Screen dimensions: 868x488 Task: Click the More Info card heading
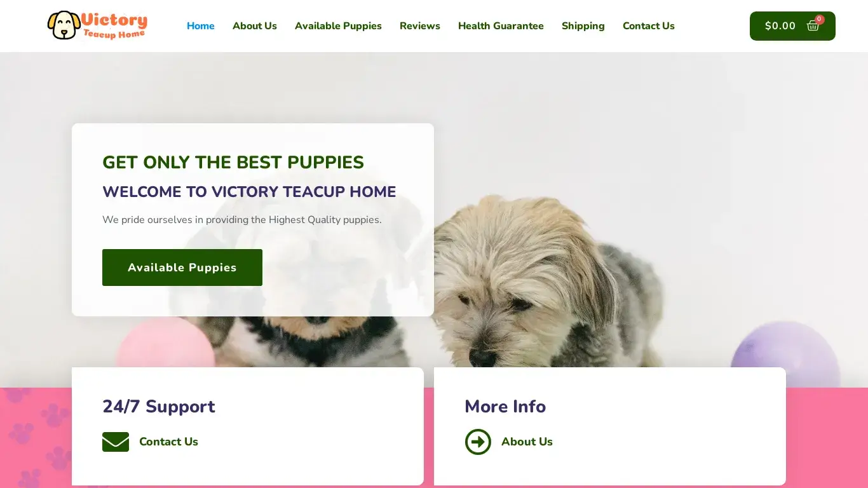505,407
